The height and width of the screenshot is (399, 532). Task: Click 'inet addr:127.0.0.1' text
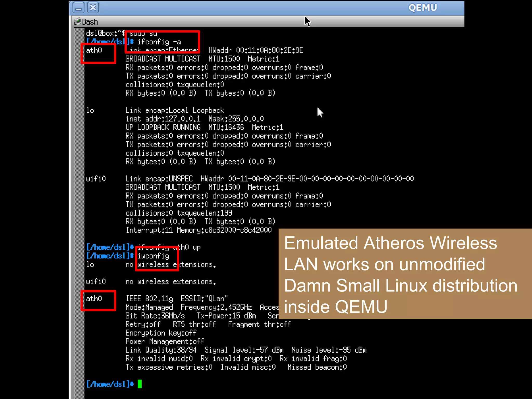[163, 119]
